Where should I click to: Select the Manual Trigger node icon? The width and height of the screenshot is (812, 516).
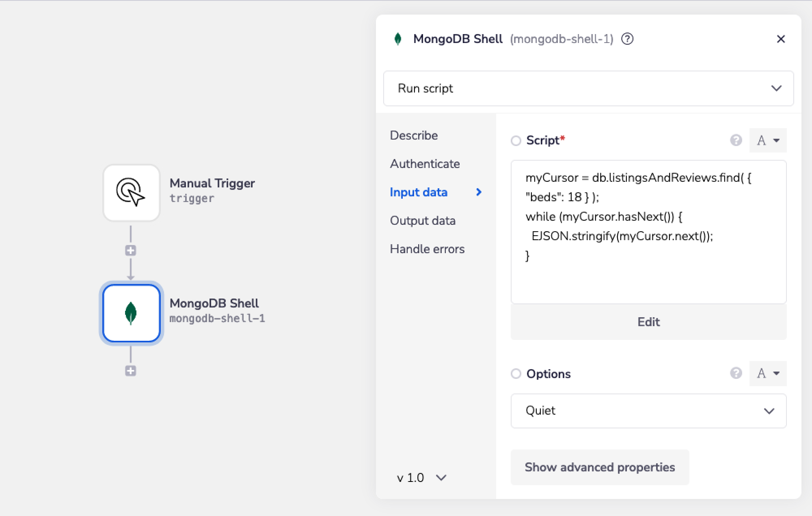click(131, 193)
